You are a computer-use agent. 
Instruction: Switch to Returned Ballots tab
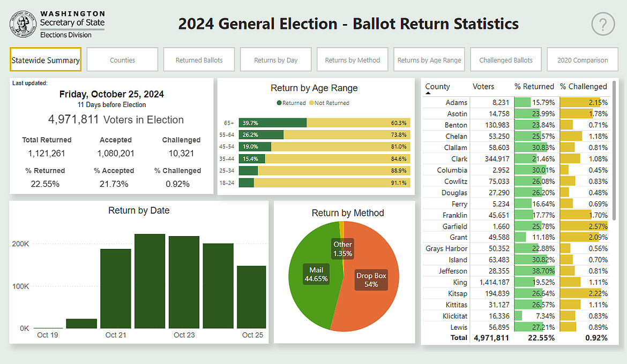coord(199,59)
